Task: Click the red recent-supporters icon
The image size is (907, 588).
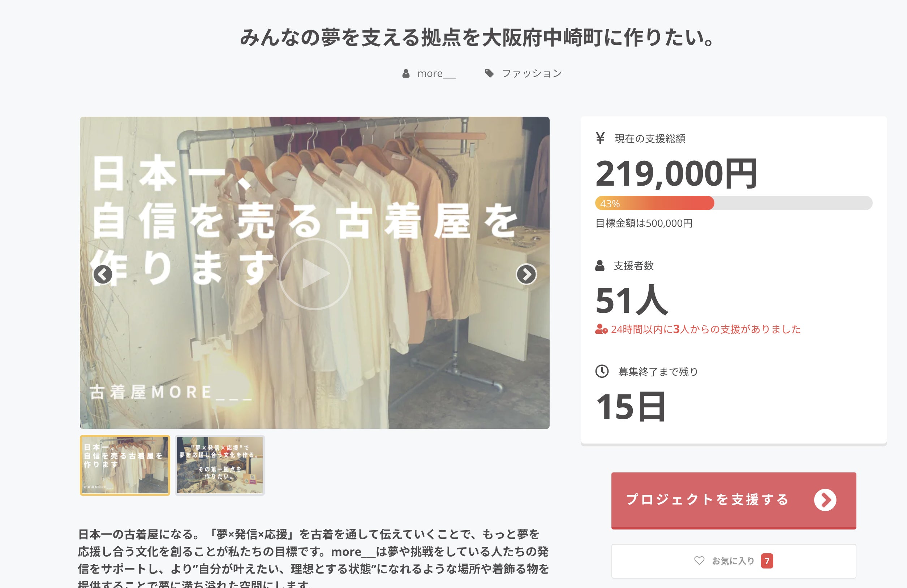Action: (601, 329)
